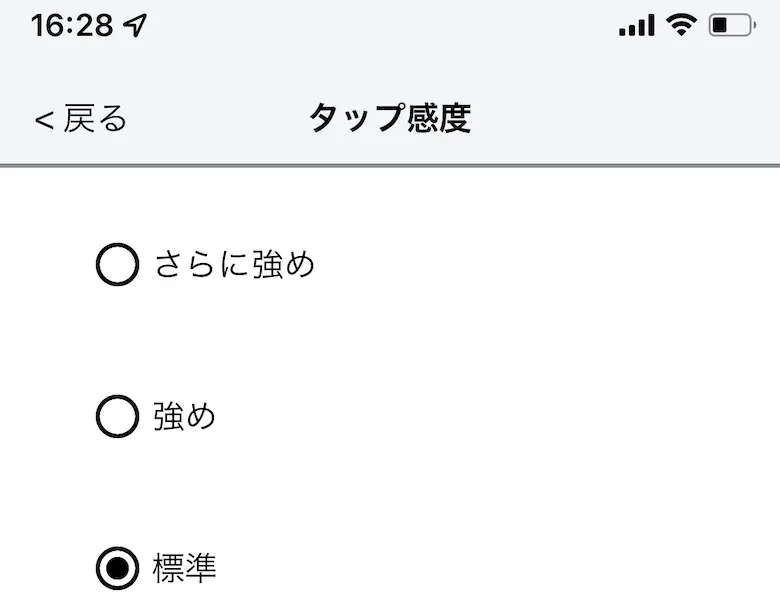Tap the Wi-Fi status icon
780x607 pixels.
682,25
